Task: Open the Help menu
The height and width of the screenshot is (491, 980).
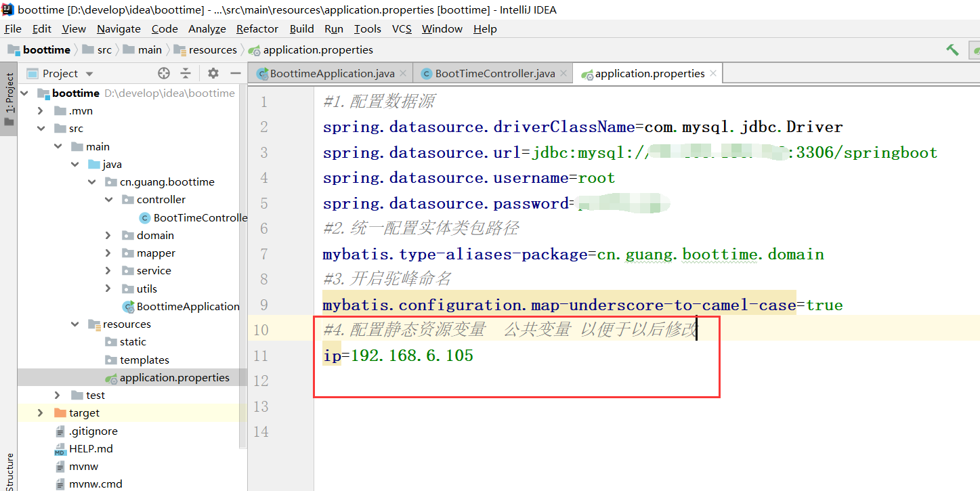Action: click(x=485, y=28)
